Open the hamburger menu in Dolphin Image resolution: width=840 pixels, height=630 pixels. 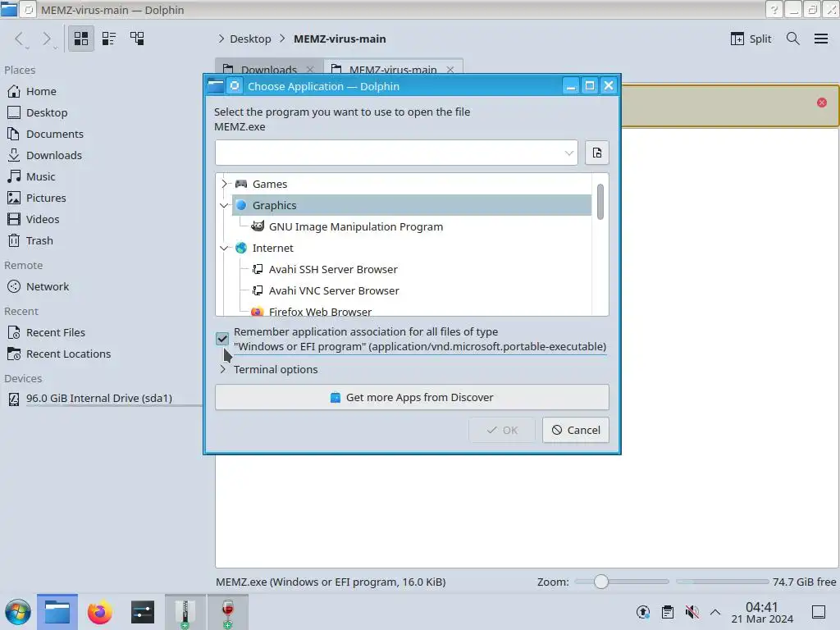[x=820, y=39]
